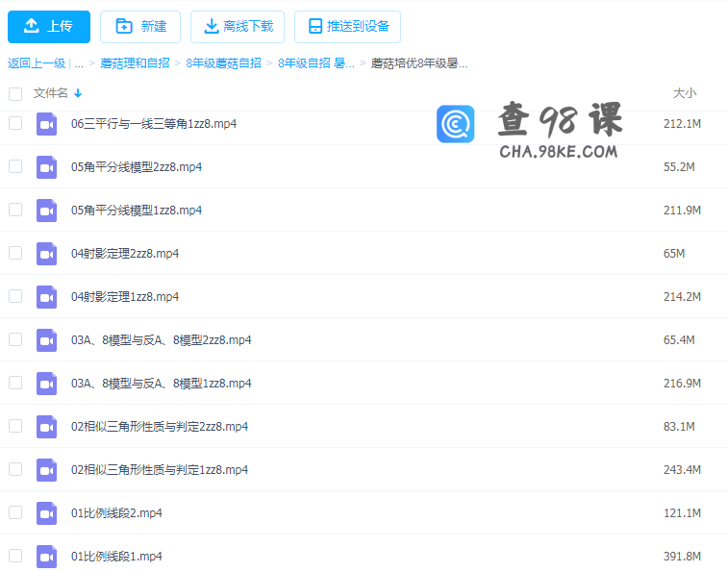This screenshot has height=572, width=728.
Task: Open 离线下载 offline download
Action: click(x=238, y=27)
